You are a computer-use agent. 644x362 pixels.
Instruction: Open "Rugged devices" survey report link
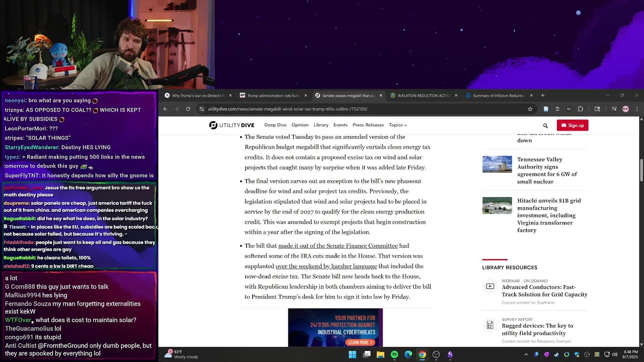click(x=537, y=329)
